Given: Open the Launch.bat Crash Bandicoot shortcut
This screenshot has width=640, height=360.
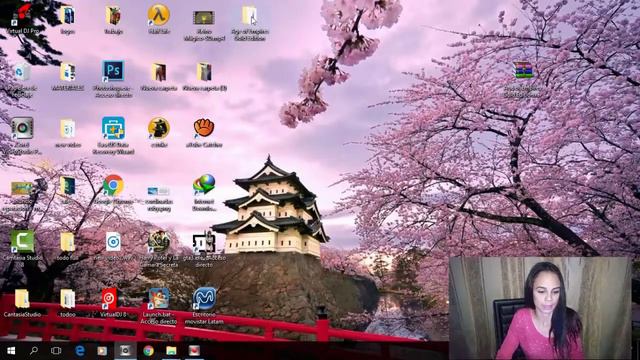Looking at the screenshot, I should pyautogui.click(x=159, y=306).
